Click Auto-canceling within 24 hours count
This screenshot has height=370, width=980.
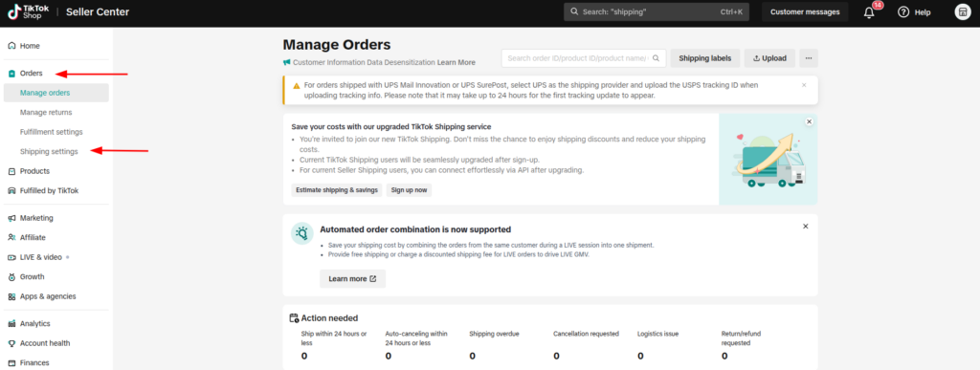point(389,356)
